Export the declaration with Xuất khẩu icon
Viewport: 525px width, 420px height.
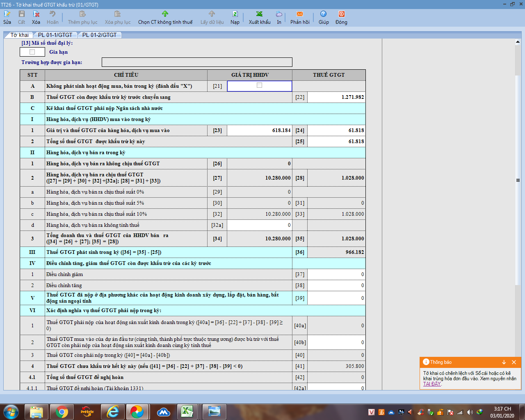point(259,17)
